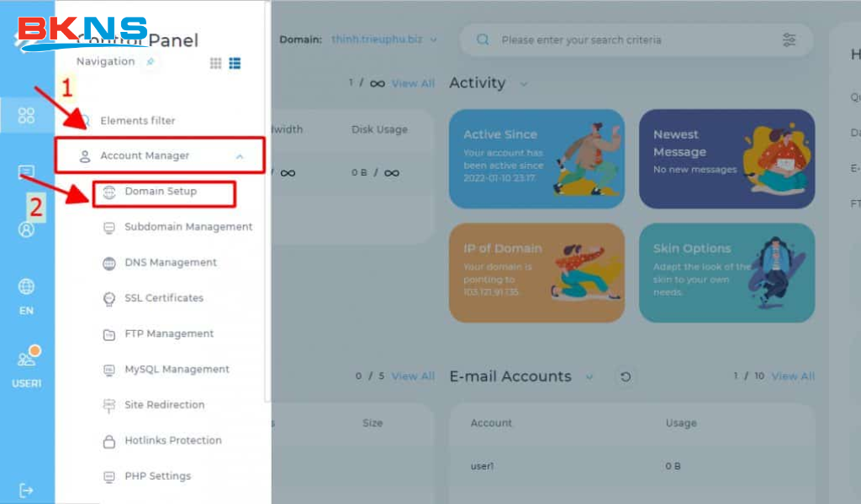Click the Account column header
Screen dimensions: 861x504
tap(491, 423)
